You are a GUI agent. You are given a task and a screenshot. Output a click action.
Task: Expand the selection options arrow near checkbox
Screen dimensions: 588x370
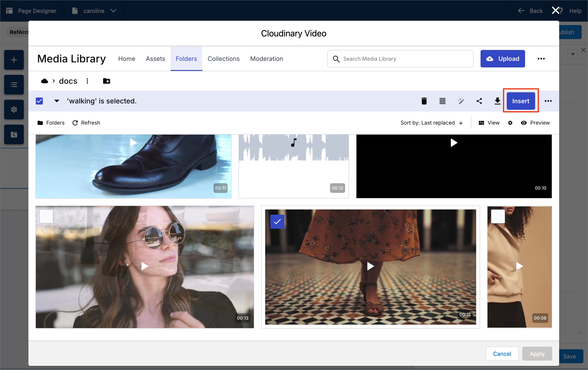57,101
